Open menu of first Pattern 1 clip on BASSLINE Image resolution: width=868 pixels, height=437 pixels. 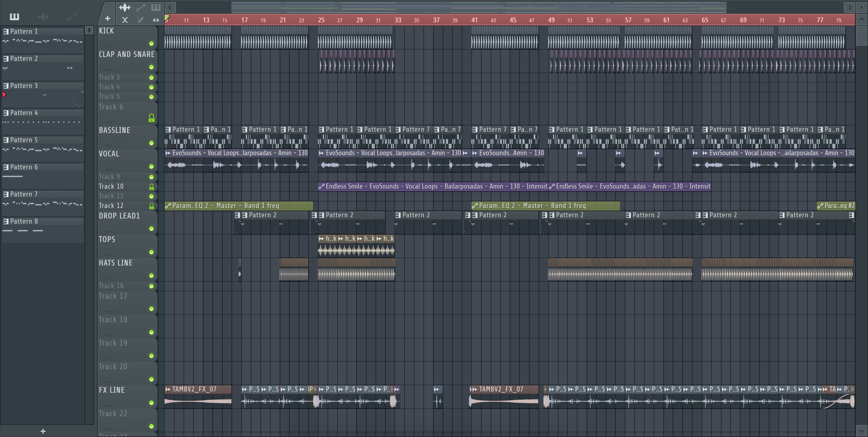tap(168, 129)
